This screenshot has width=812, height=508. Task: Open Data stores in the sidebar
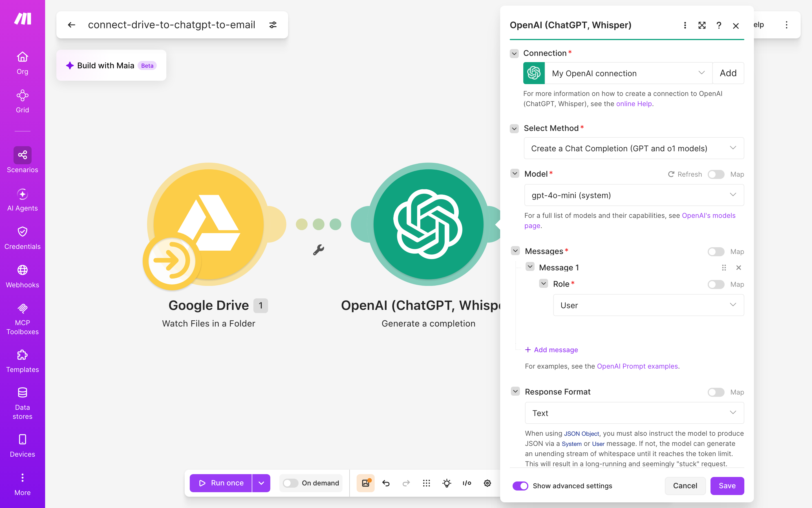click(x=23, y=404)
